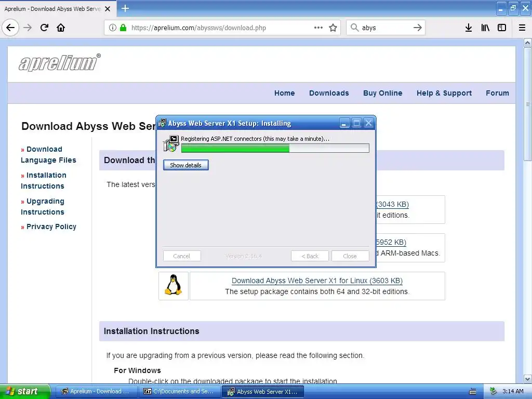
Task: Open the site information icon in address bar
Action: click(113, 28)
